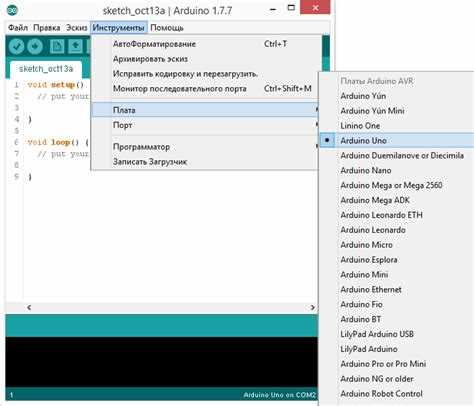Viewport: 474px width, 406px height.
Task: Select Arduino Leonardo ETH board
Action: pos(397,215)
